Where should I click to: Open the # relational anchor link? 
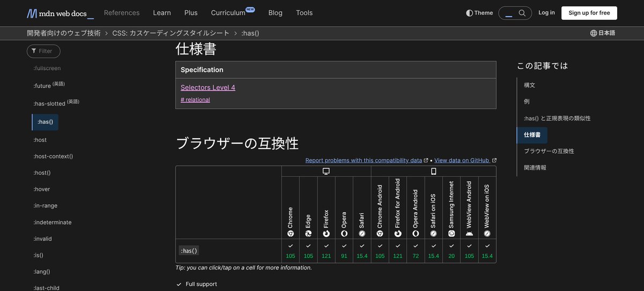[195, 100]
